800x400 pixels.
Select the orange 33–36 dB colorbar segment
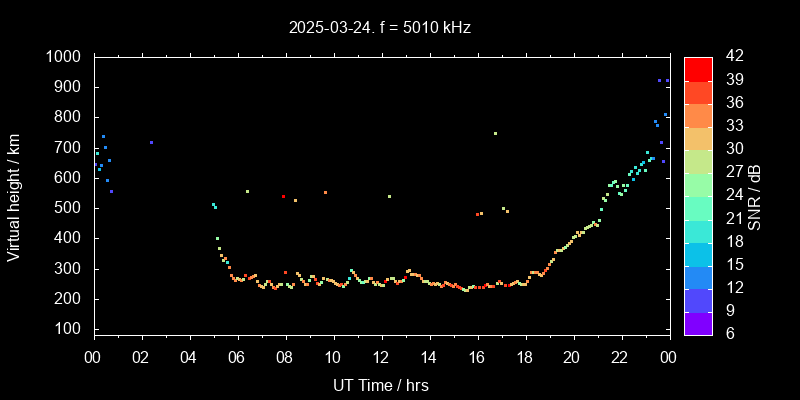(698, 115)
